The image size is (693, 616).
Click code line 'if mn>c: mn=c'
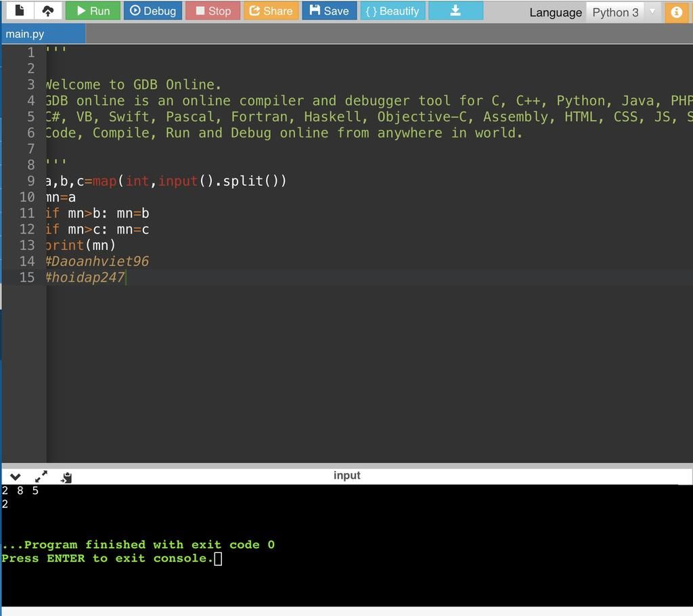[97, 229]
